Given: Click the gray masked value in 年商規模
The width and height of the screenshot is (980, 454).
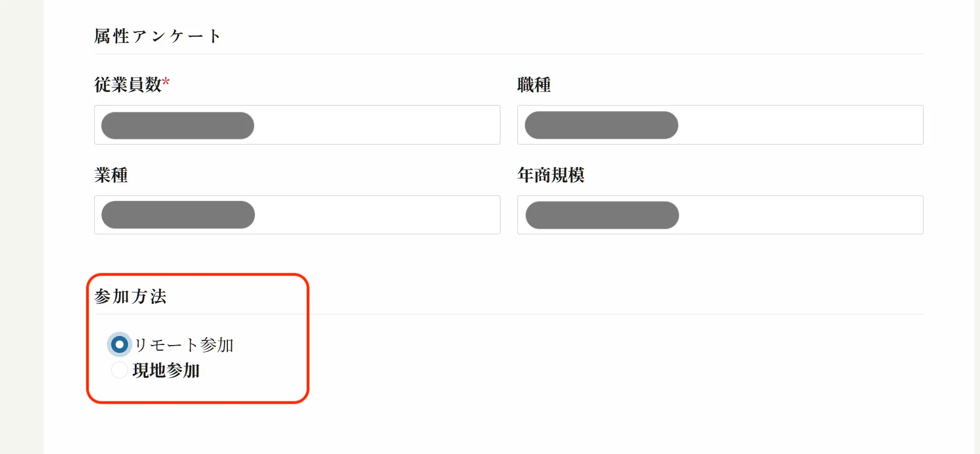Looking at the screenshot, I should pyautogui.click(x=602, y=215).
